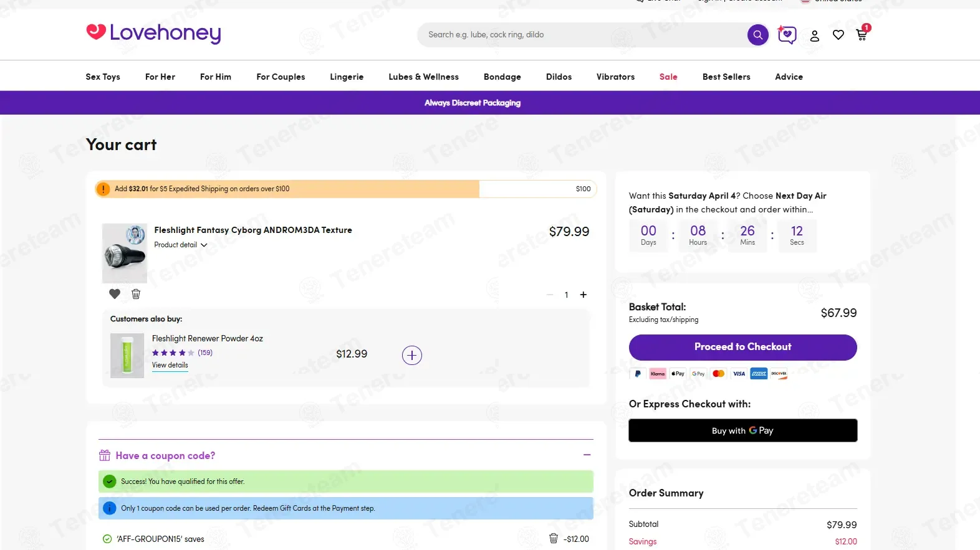Click Buy with G Pay button
Image resolution: width=980 pixels, height=550 pixels.
pyautogui.click(x=742, y=430)
